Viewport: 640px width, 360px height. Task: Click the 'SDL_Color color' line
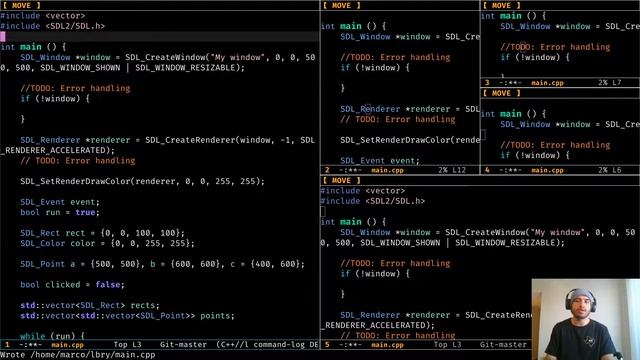coord(107,243)
